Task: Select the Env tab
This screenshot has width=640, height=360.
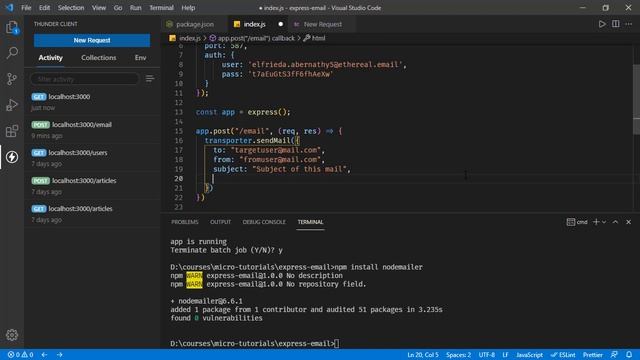Action: click(140, 58)
